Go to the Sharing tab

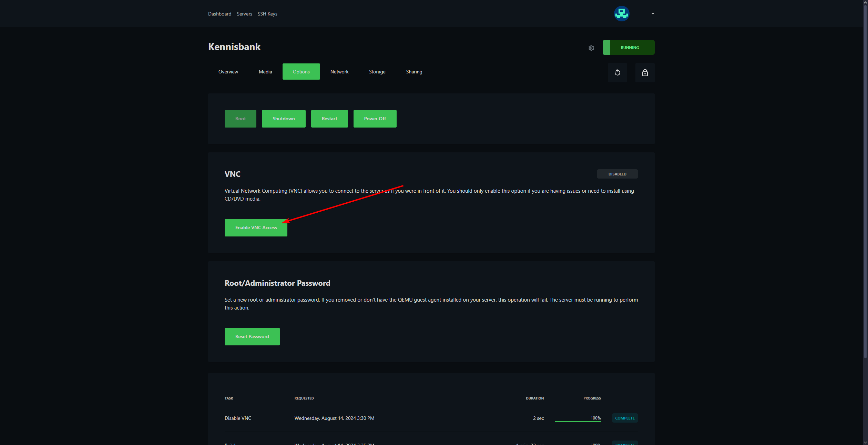point(414,72)
